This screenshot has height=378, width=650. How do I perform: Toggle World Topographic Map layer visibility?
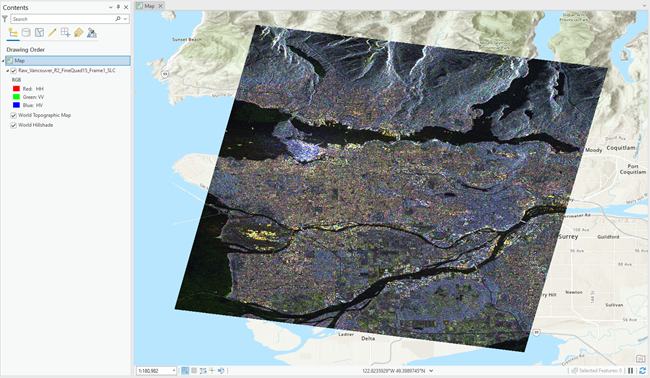(14, 115)
